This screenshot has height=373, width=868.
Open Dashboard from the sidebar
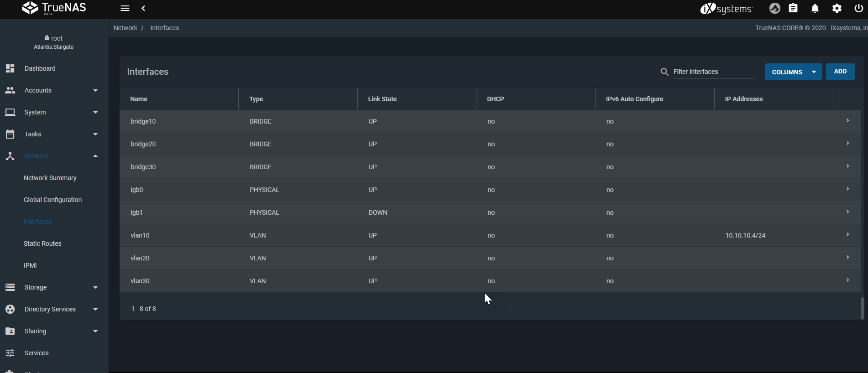tap(40, 68)
